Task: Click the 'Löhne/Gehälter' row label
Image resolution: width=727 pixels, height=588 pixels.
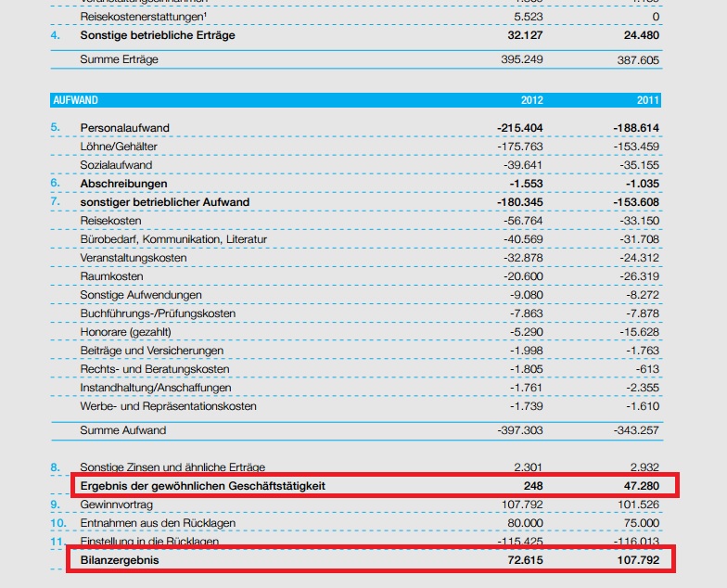Action: (119, 147)
